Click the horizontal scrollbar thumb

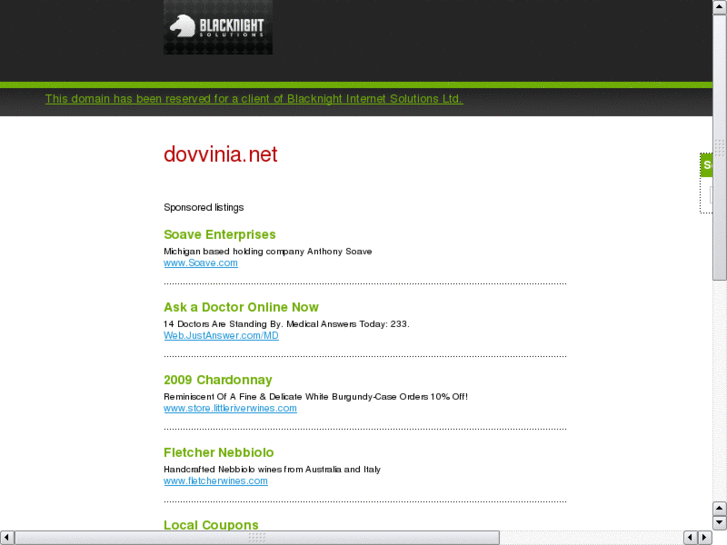pos(257,538)
